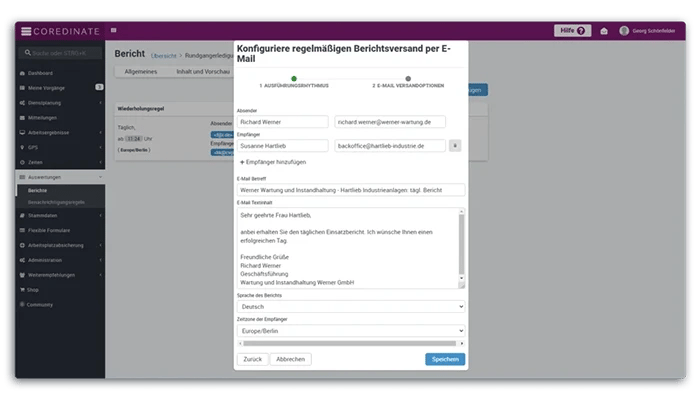Click the E-Mail Betreff input field
The image size is (700, 405).
pyautogui.click(x=350, y=189)
